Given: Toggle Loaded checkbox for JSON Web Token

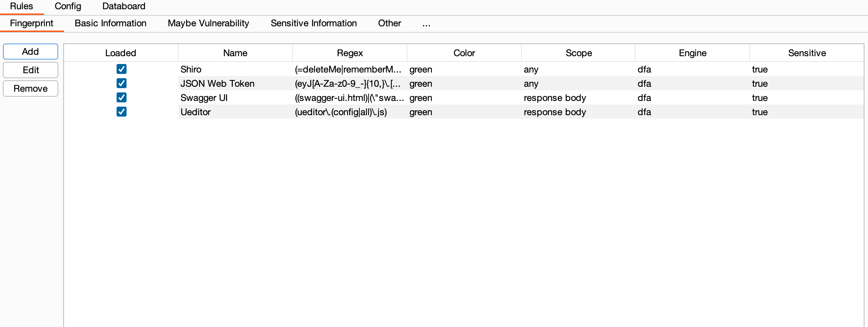Looking at the screenshot, I should (x=121, y=83).
